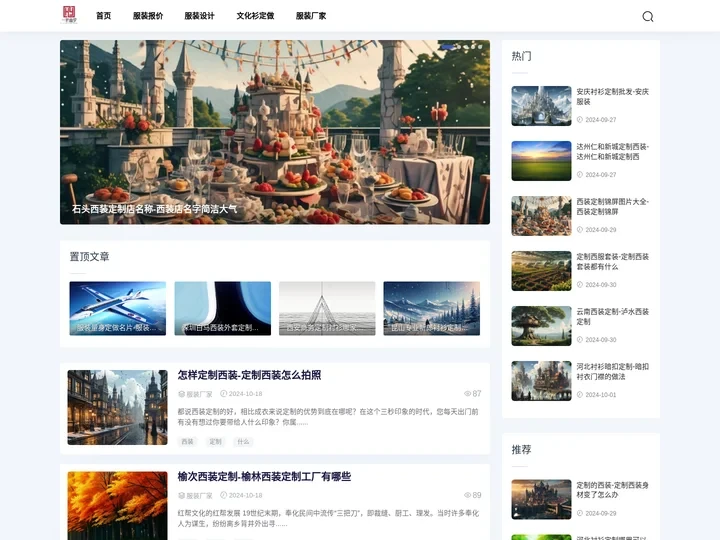Click feast thumbnail beside 西装定制锦屏图片大全

(x=541, y=216)
